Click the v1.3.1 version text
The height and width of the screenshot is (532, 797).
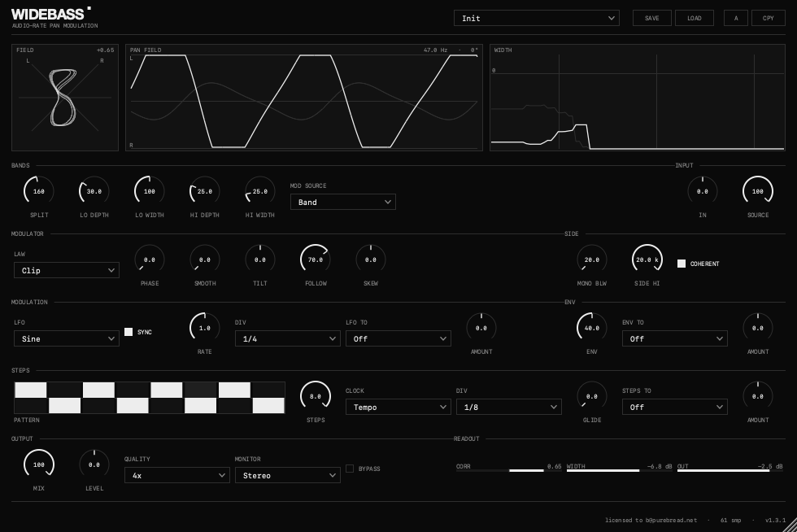pos(776,520)
